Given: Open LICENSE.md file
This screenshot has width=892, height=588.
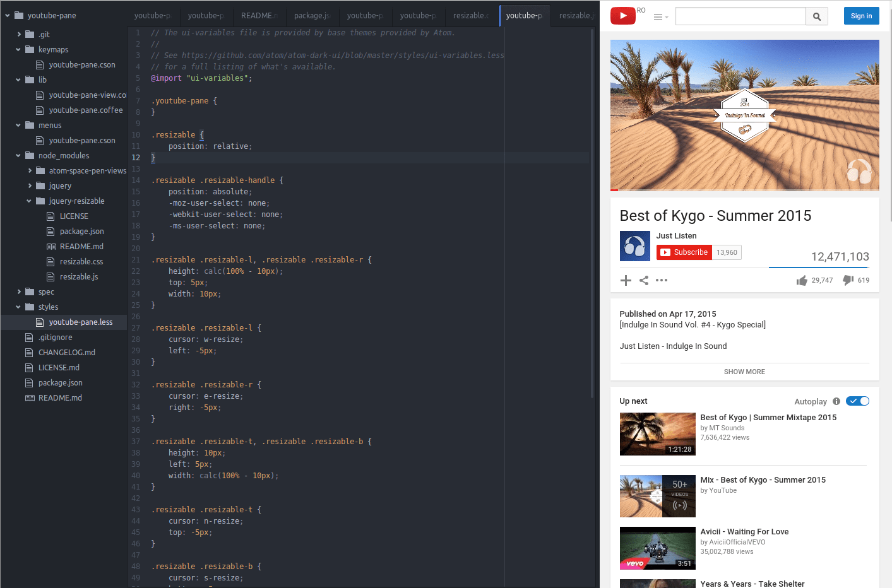Looking at the screenshot, I should pyautogui.click(x=52, y=367).
